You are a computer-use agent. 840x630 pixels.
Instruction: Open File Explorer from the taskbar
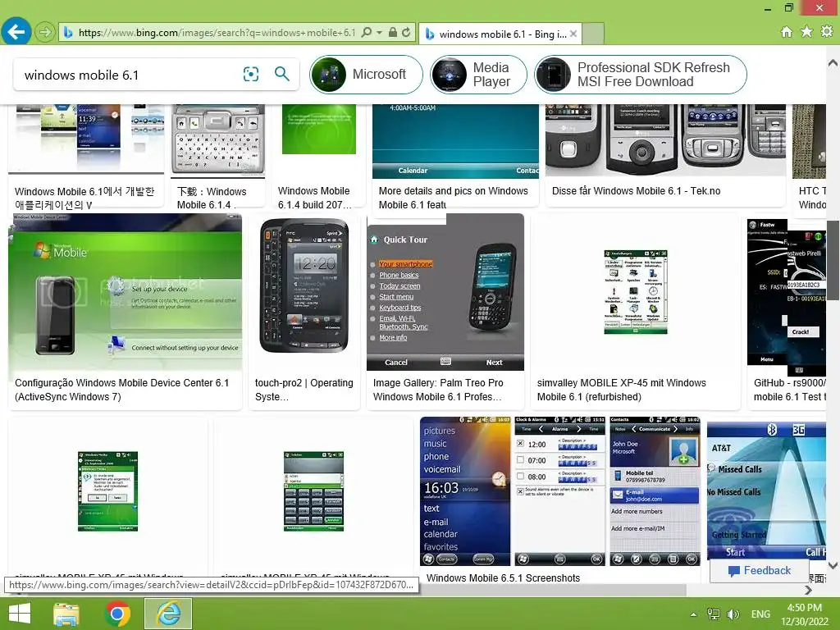pyautogui.click(x=66, y=614)
